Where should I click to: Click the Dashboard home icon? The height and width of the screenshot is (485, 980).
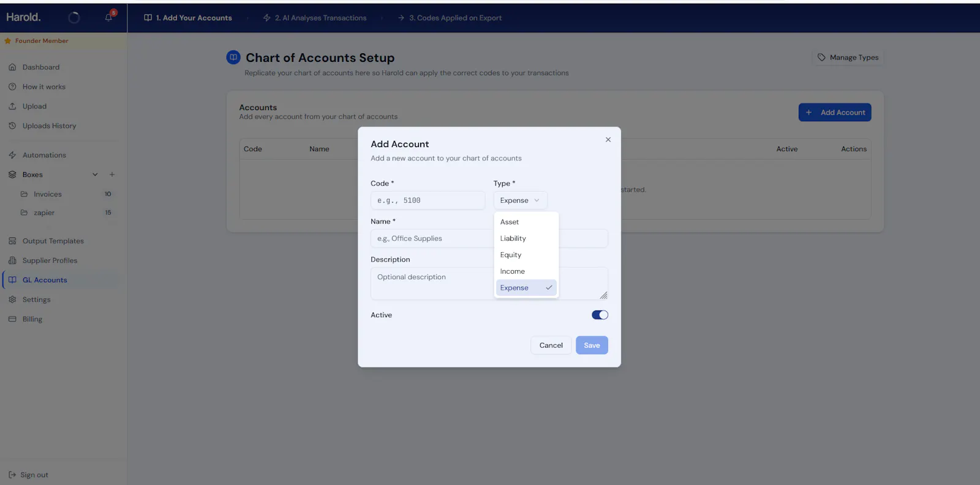[12, 67]
